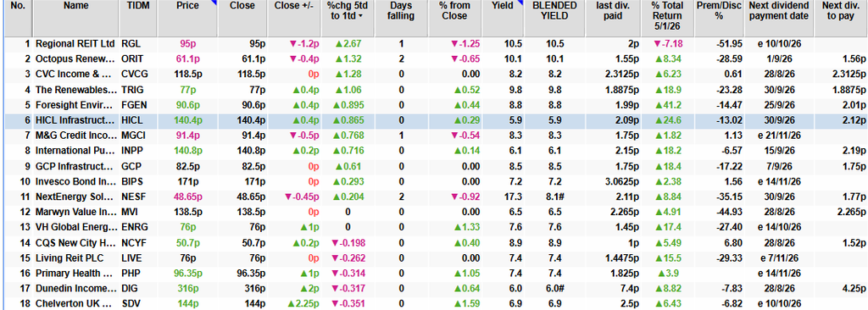Click the RGL ticker cell
This screenshot has width=868, height=310.
[x=131, y=43]
